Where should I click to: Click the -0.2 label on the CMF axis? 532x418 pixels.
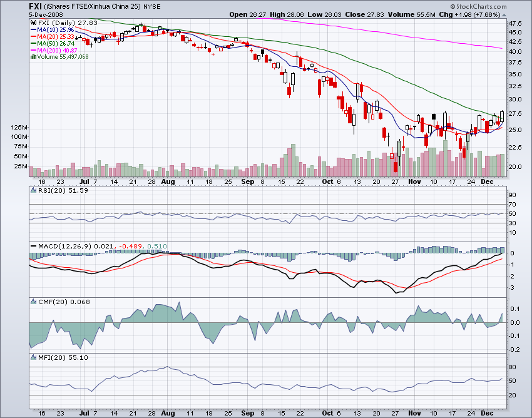[x=514, y=349]
